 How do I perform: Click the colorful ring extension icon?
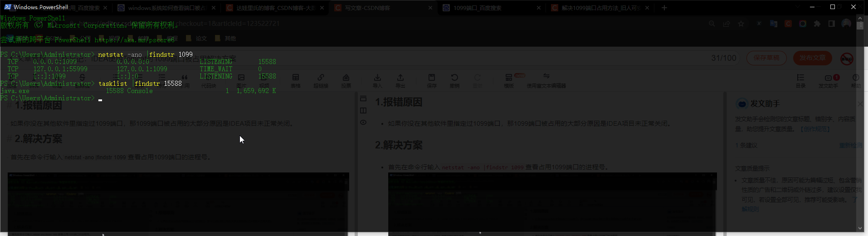click(x=803, y=24)
